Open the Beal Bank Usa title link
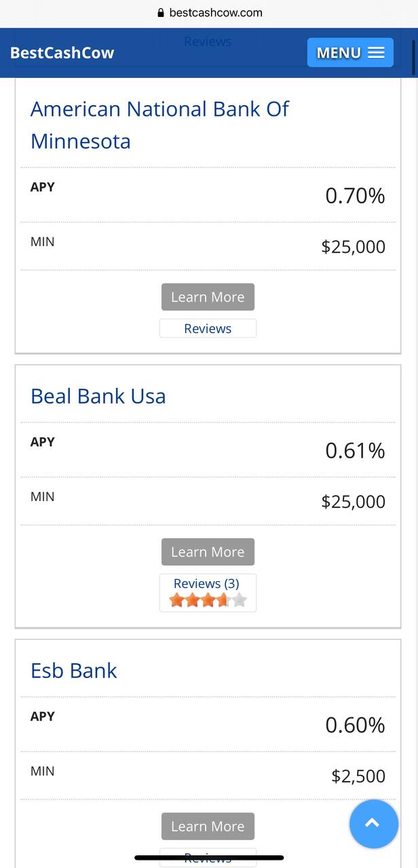418x868 pixels. (98, 396)
